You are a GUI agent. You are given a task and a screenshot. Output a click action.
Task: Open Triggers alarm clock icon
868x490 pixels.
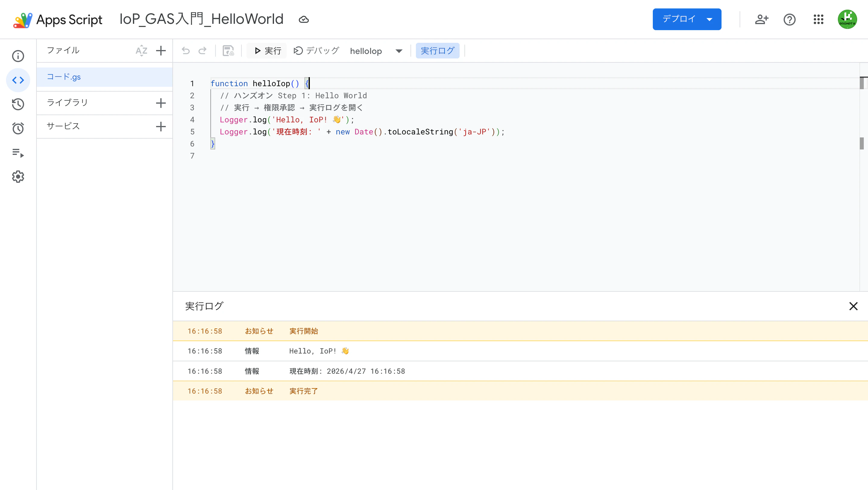[x=18, y=128]
